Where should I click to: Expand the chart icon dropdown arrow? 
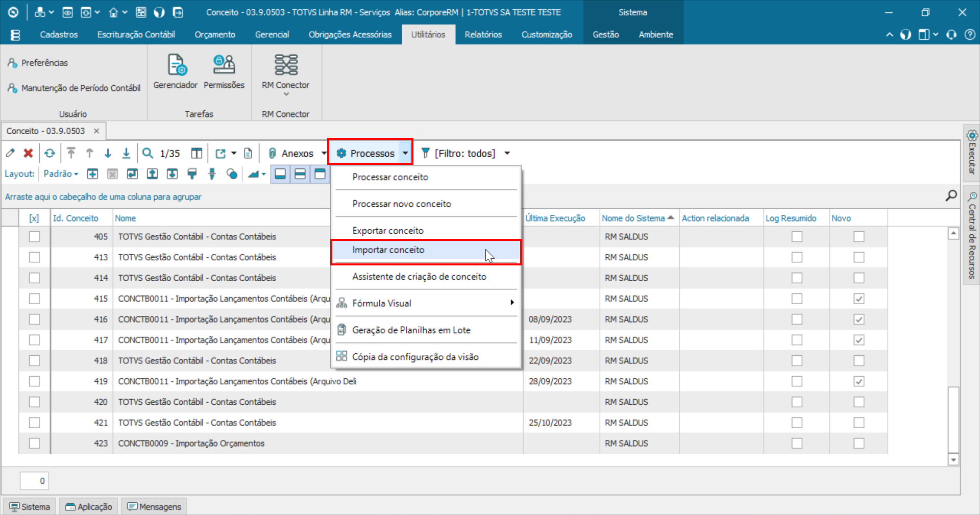coord(263,175)
